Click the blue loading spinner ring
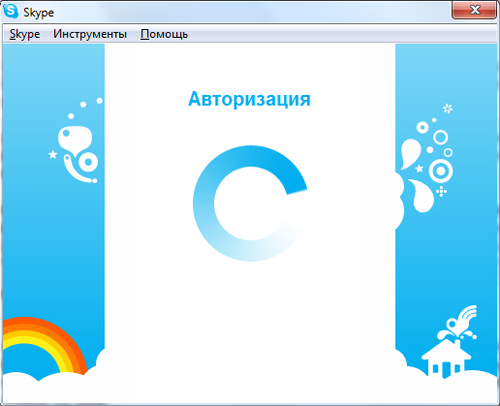Screen dimensions: 500x406 (250, 203)
